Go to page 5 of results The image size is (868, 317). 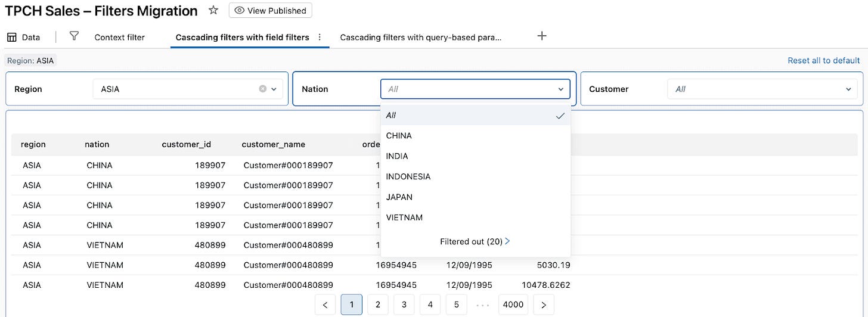coord(457,304)
